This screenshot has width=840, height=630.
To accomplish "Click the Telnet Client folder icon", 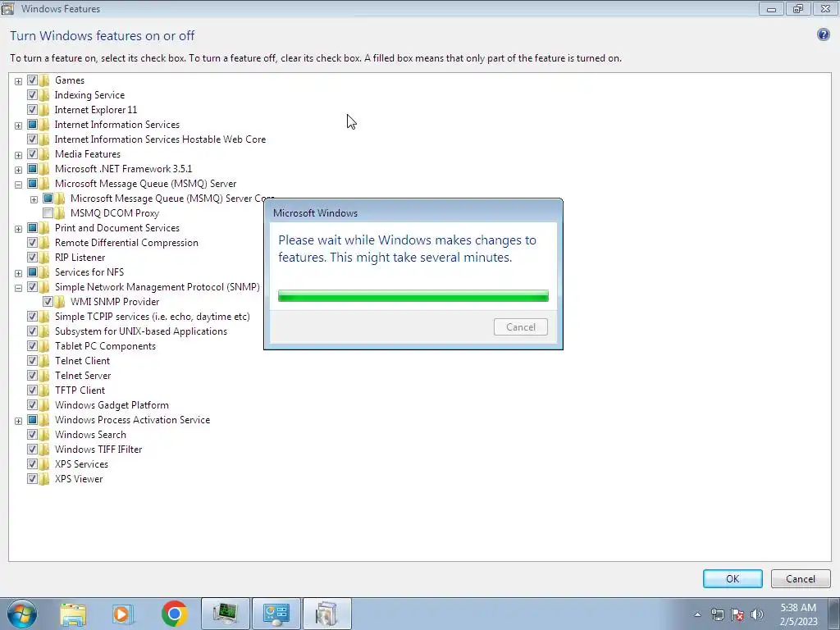I will coord(44,361).
